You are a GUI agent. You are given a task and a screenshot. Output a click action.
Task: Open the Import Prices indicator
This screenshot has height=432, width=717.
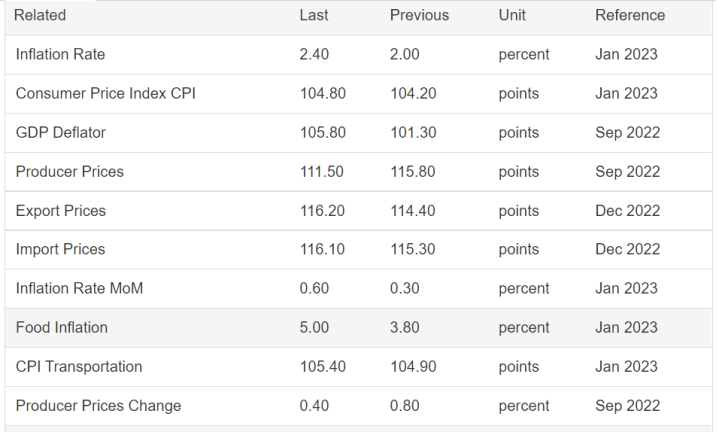pyautogui.click(x=60, y=249)
